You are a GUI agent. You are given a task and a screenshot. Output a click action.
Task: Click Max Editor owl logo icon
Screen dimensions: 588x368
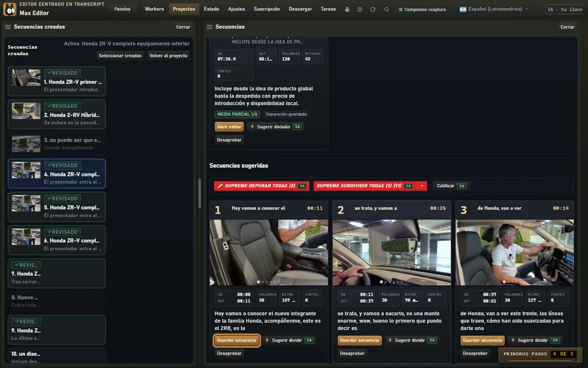click(x=10, y=9)
